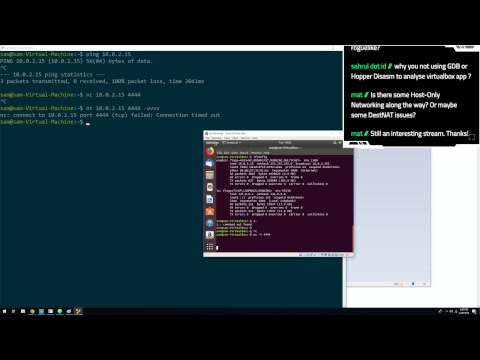Open File Explorer from the taskbar
The width and height of the screenshot is (480, 360).
click(23, 311)
